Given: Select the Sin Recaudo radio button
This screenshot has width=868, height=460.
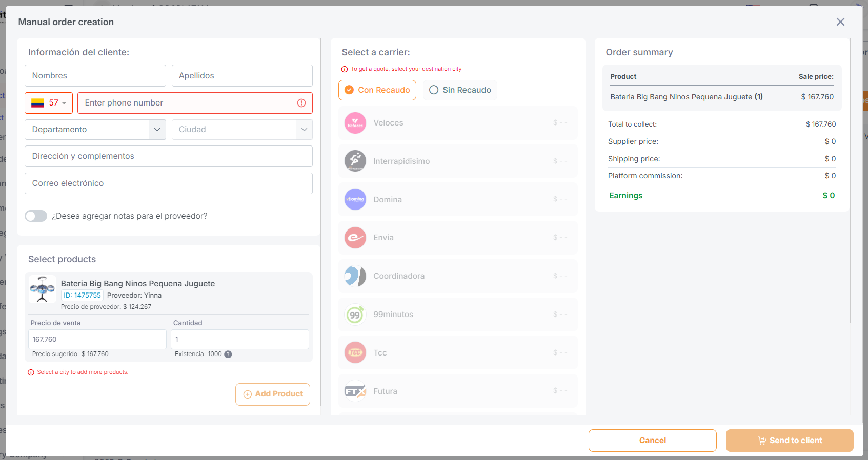Looking at the screenshot, I should click(x=434, y=90).
